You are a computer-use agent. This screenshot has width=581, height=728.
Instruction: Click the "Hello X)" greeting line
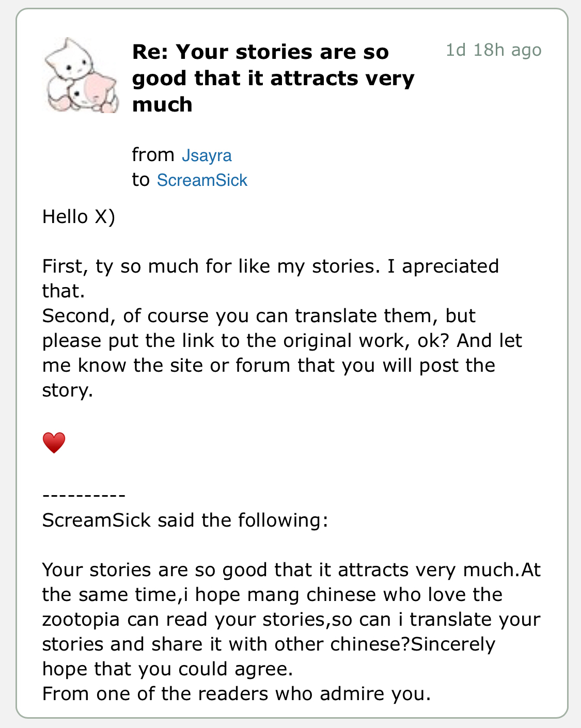tap(78, 217)
